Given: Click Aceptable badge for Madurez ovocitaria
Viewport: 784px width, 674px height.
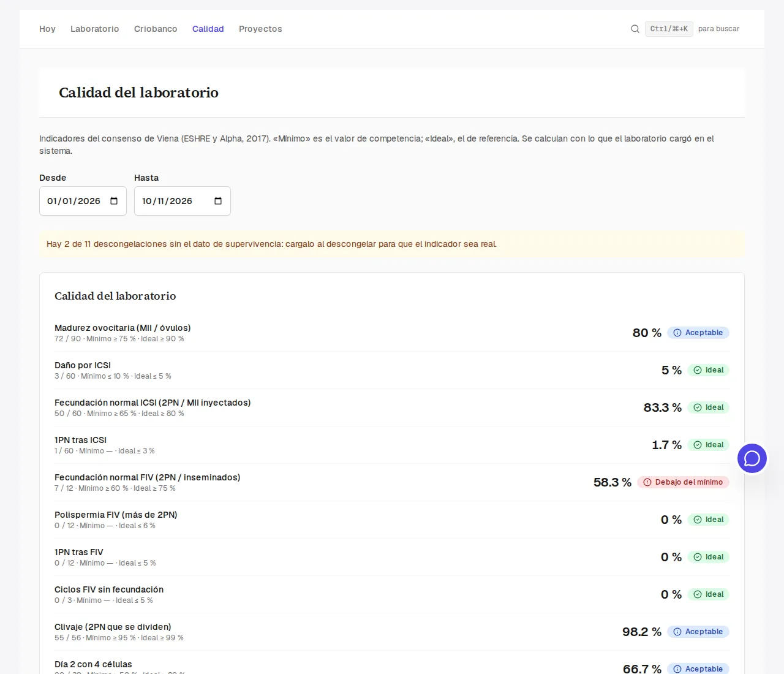Looking at the screenshot, I should pos(698,333).
